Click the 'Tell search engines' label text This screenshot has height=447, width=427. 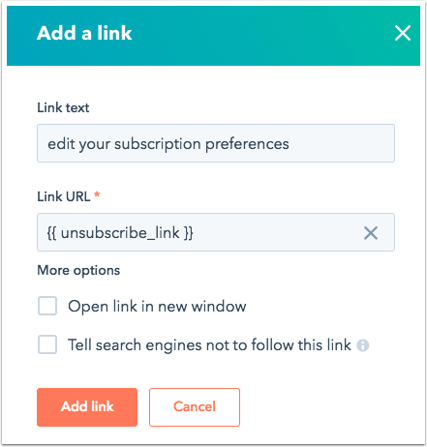pos(210,345)
